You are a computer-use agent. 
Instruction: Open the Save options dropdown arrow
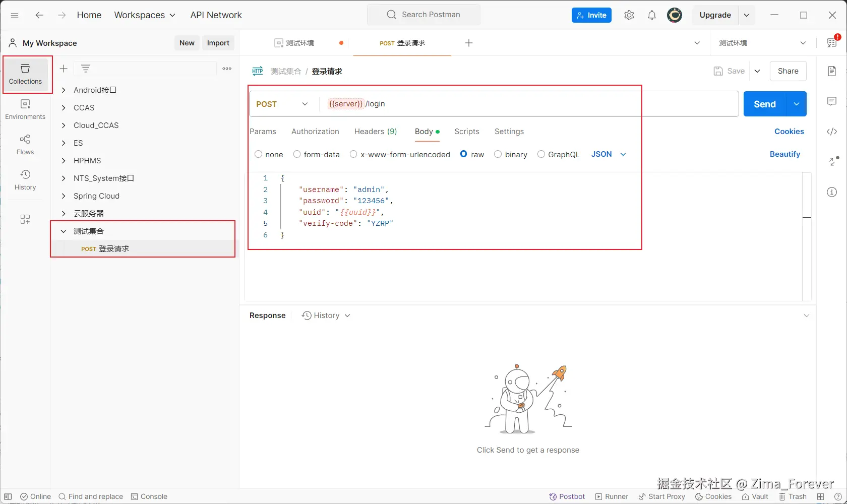tap(757, 71)
